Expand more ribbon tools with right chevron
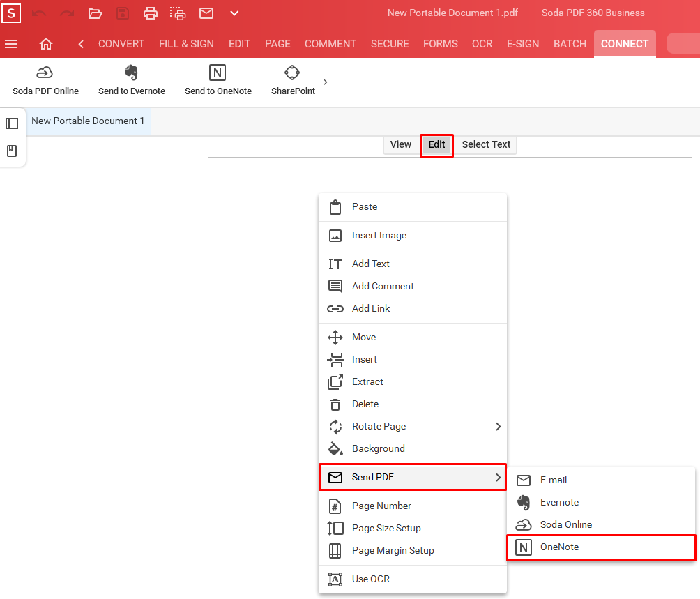 point(326,82)
